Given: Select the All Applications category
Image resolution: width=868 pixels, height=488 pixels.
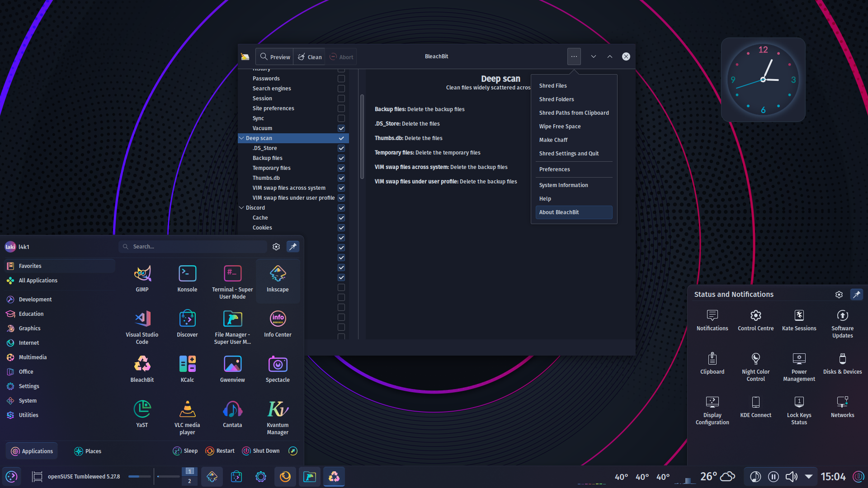Looking at the screenshot, I should coord(60,281).
